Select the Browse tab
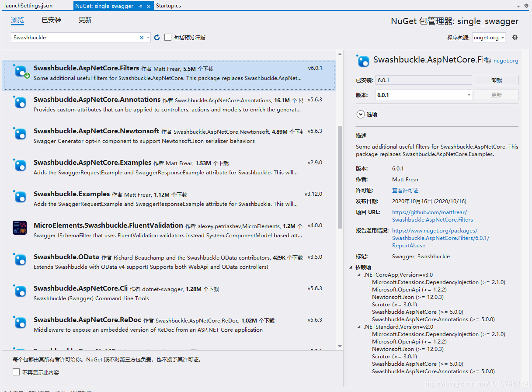532x392 pixels. [17, 20]
